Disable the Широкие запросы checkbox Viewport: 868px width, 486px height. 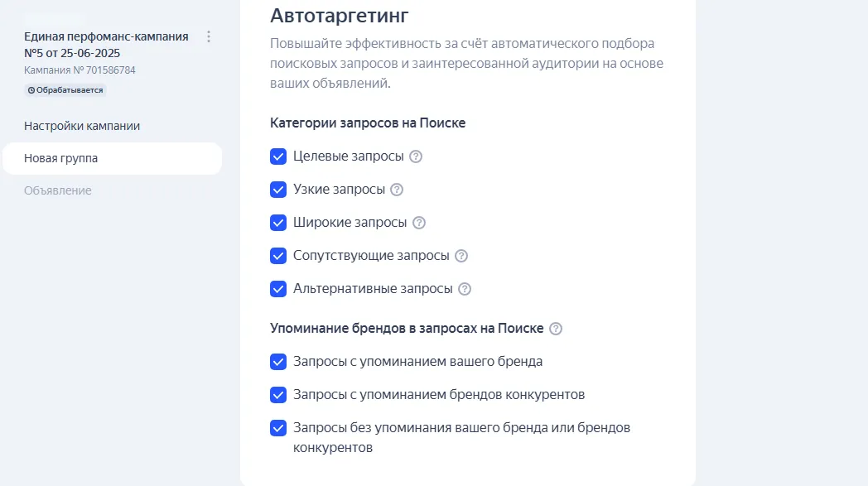278,223
